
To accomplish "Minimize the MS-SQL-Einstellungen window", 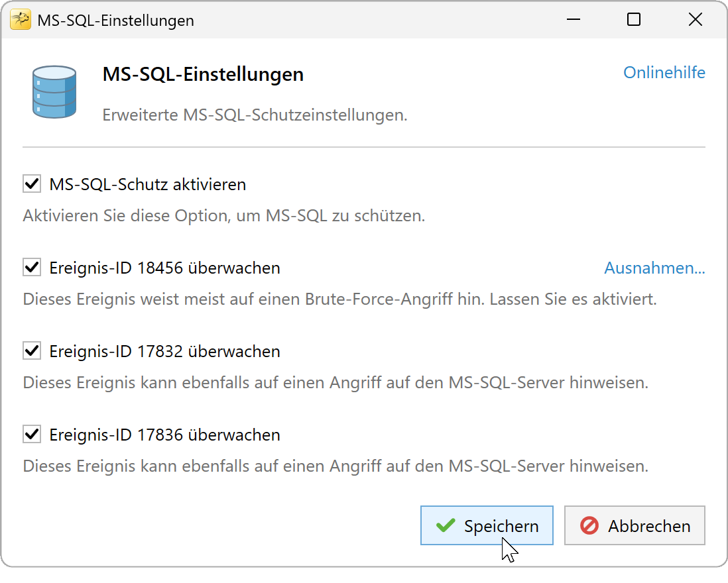I will click(574, 19).
